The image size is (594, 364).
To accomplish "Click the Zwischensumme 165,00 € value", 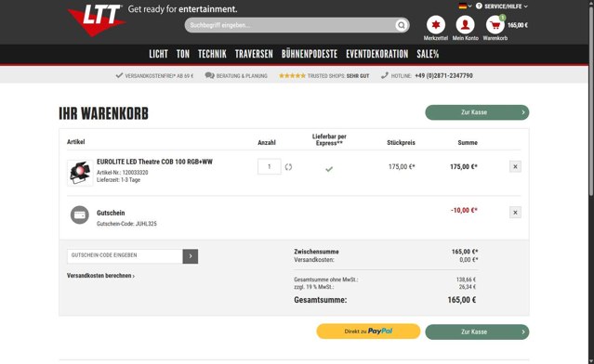I will (465, 252).
